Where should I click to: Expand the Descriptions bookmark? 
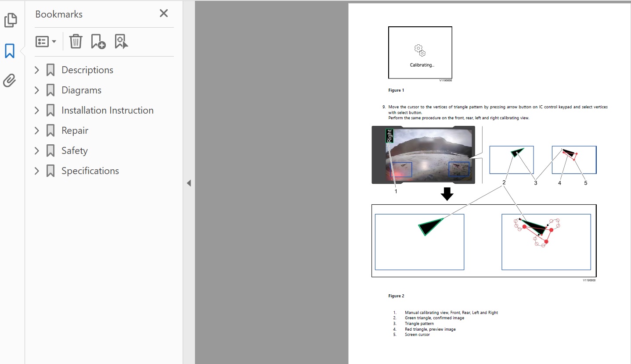click(37, 70)
